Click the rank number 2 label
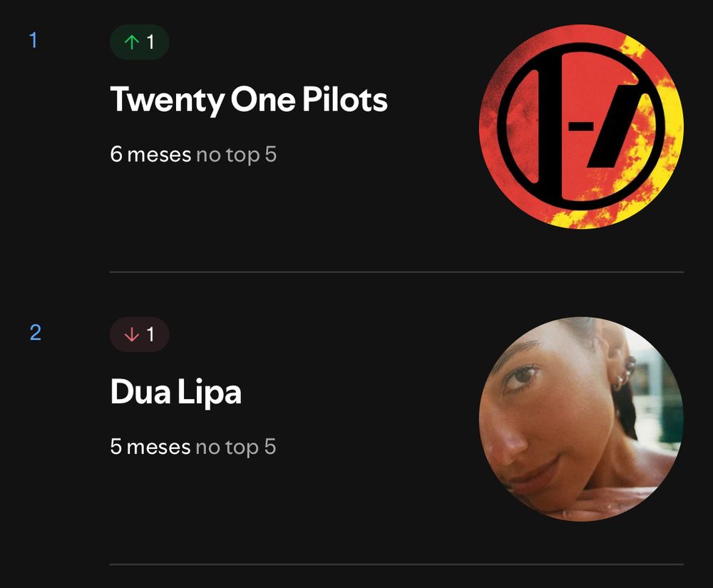This screenshot has height=588, width=713. 36,332
